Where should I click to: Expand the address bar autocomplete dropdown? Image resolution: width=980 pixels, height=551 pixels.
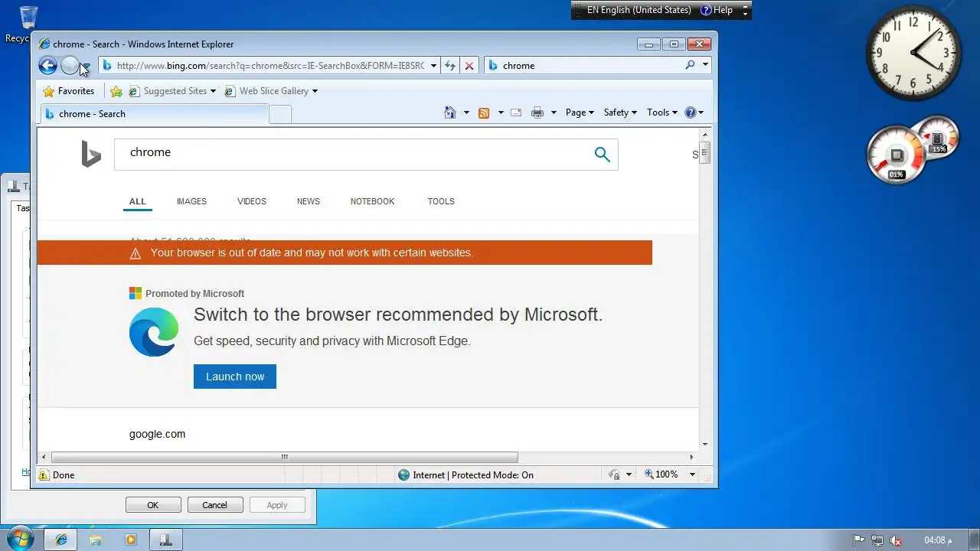pos(433,66)
